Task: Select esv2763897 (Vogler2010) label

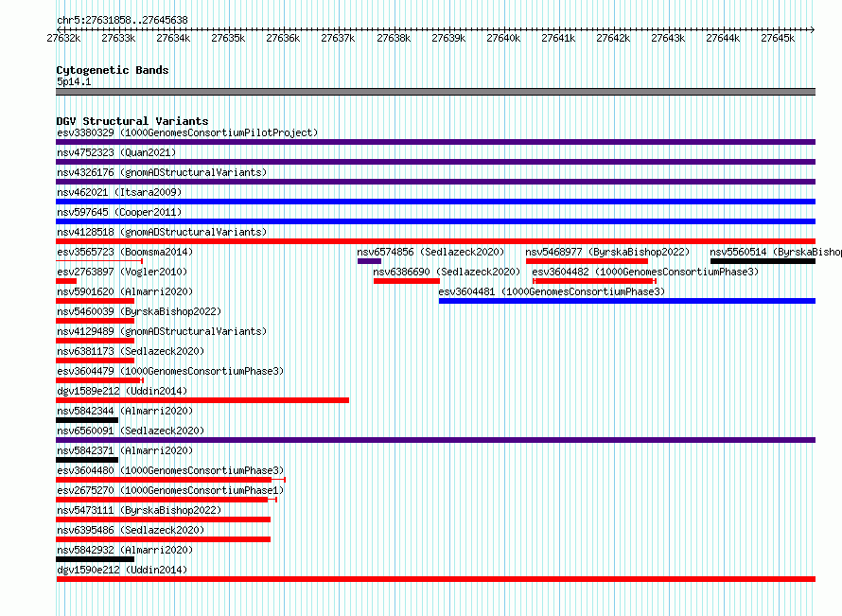Action: (122, 272)
